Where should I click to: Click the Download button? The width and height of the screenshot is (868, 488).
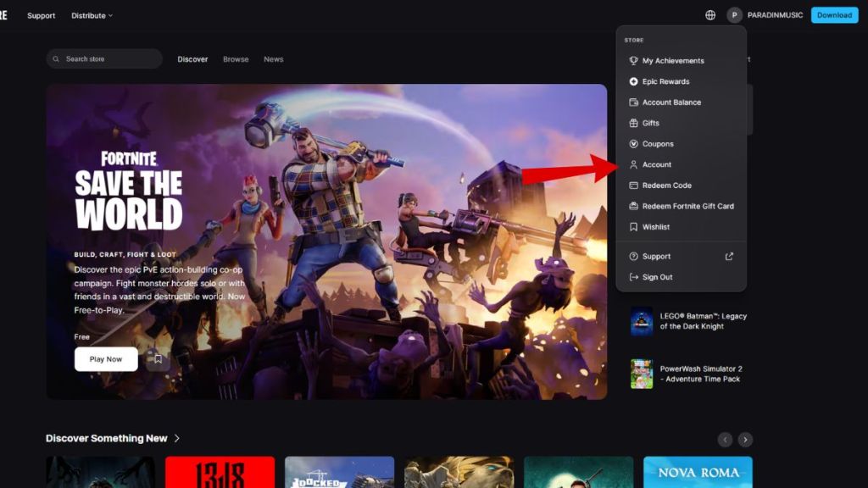(834, 14)
